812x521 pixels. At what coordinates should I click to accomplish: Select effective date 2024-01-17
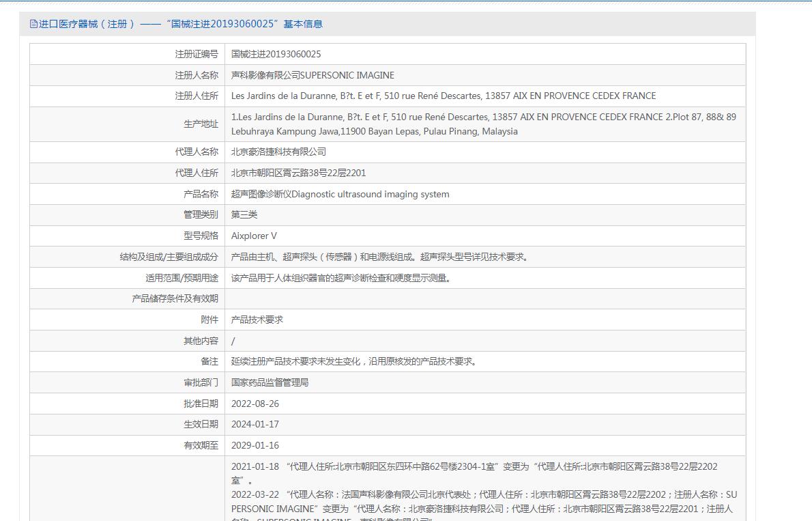tap(255, 424)
